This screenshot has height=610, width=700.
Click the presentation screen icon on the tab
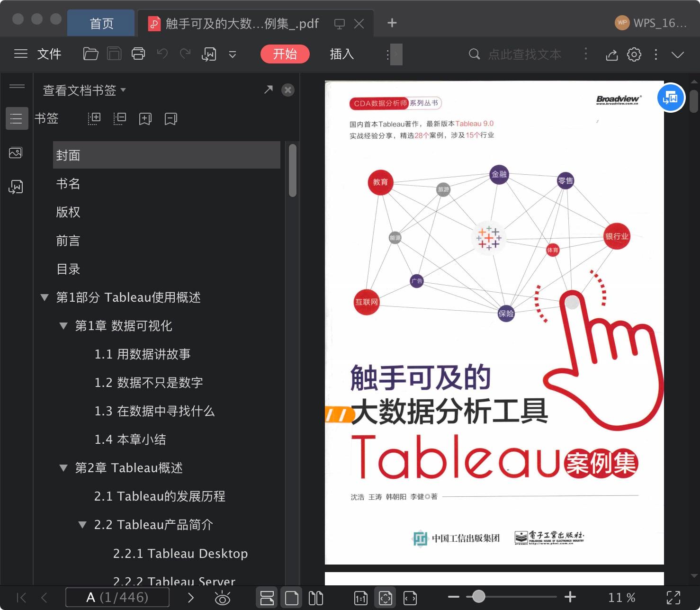[x=340, y=24]
